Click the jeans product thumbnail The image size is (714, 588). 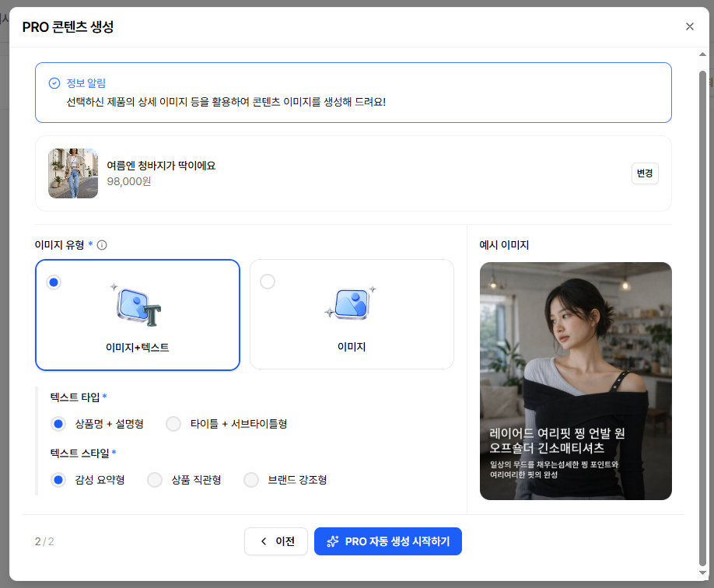pyautogui.click(x=73, y=173)
